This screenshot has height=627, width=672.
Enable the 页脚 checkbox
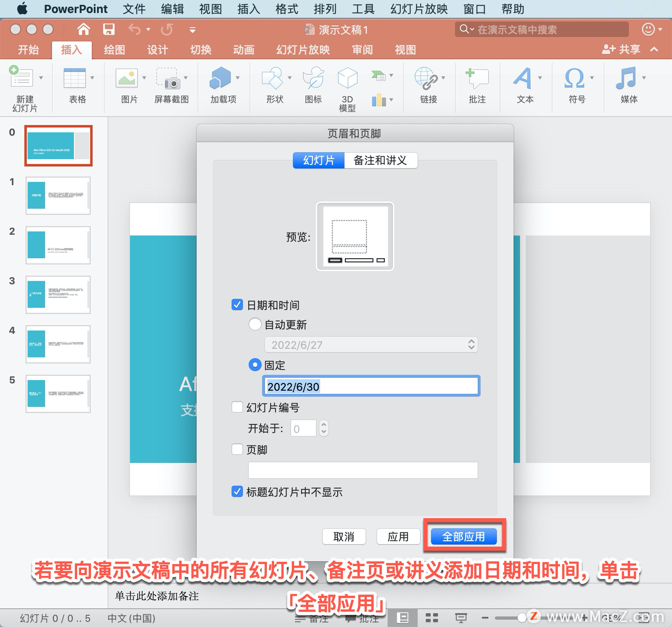(x=237, y=449)
